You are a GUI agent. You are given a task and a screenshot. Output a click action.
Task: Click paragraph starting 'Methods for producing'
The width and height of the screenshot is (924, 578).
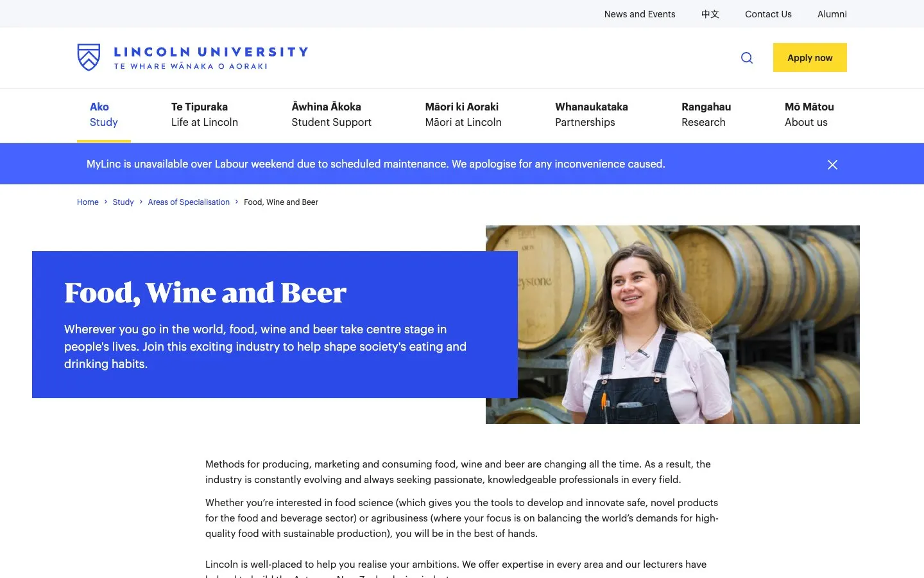pyautogui.click(x=458, y=472)
